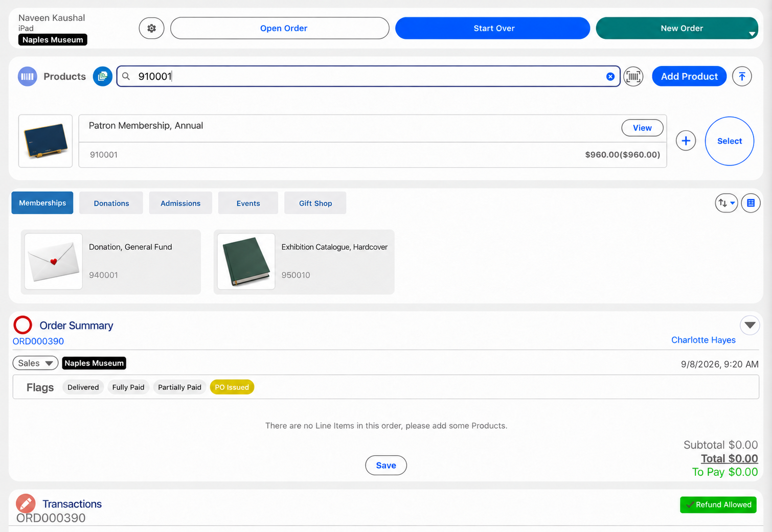Click the Naples Museum tag beside Sales
Viewport: 772px width, 532px height.
click(x=94, y=363)
